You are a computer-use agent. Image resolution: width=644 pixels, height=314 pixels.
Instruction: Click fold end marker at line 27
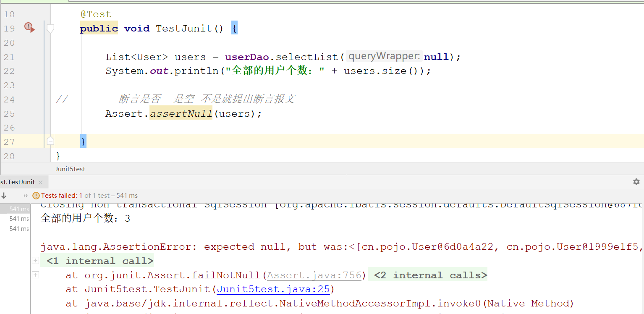(50, 141)
